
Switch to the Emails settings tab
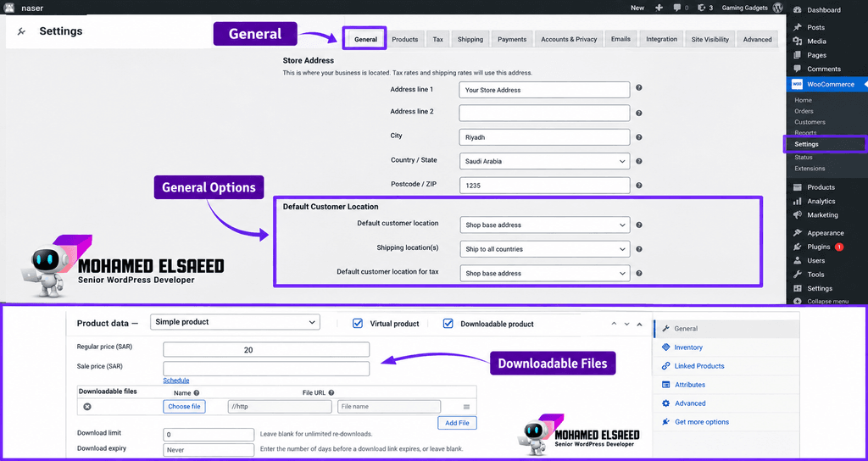(620, 39)
